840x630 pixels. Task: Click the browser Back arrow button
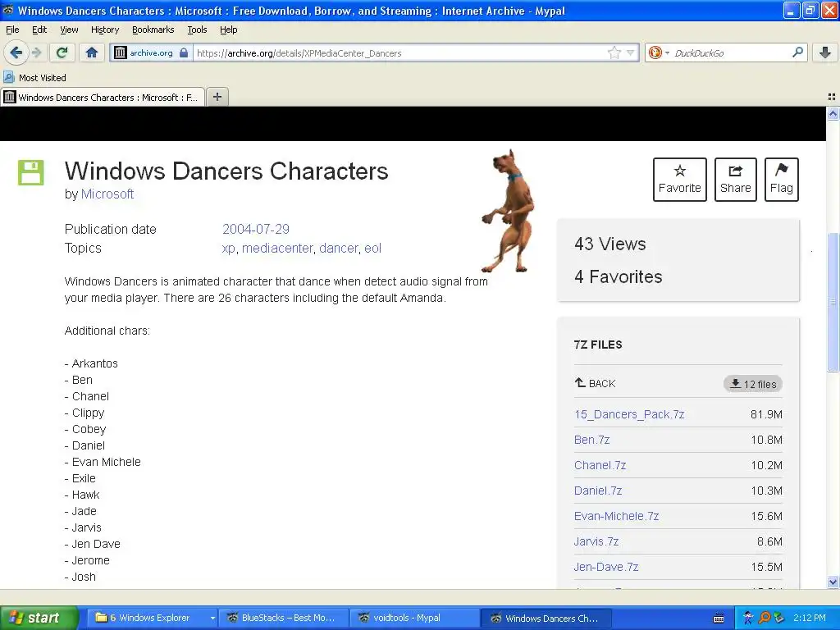coord(16,52)
